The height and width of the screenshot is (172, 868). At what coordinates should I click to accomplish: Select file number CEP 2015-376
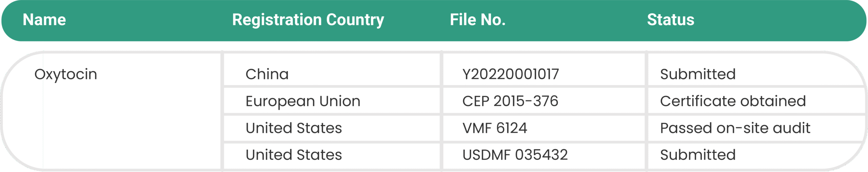tap(510, 101)
